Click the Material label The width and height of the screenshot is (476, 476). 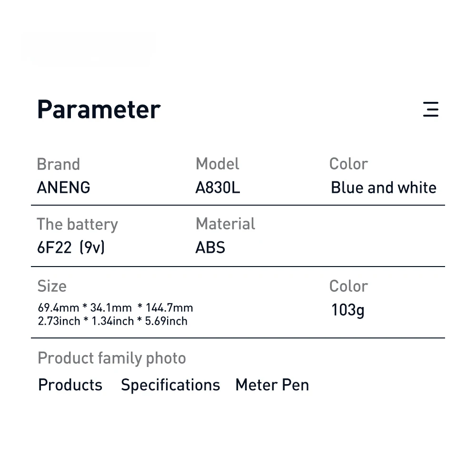225,224
